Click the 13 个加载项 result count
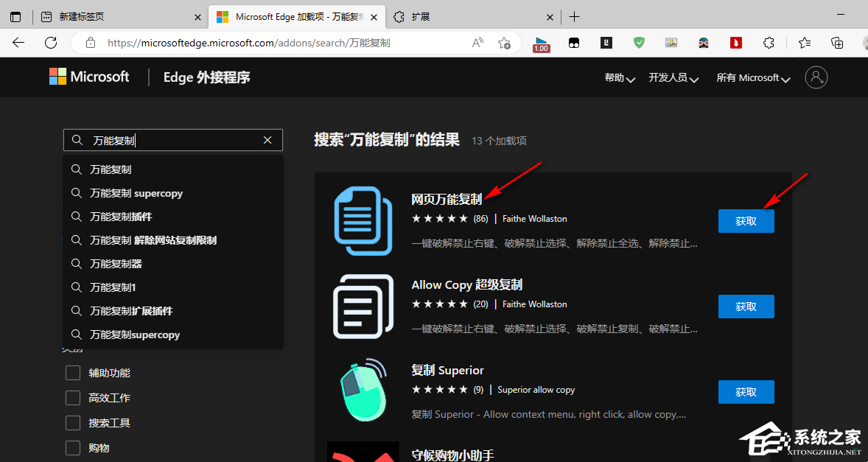 click(499, 141)
